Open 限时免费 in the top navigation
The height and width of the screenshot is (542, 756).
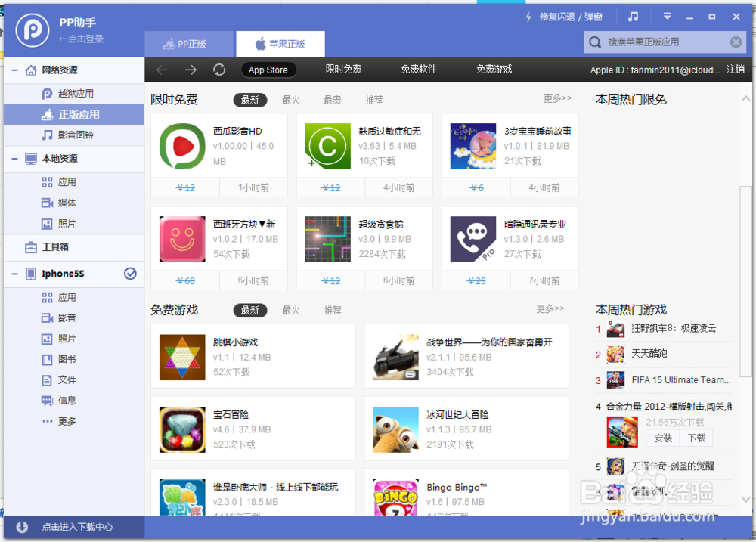pyautogui.click(x=343, y=70)
